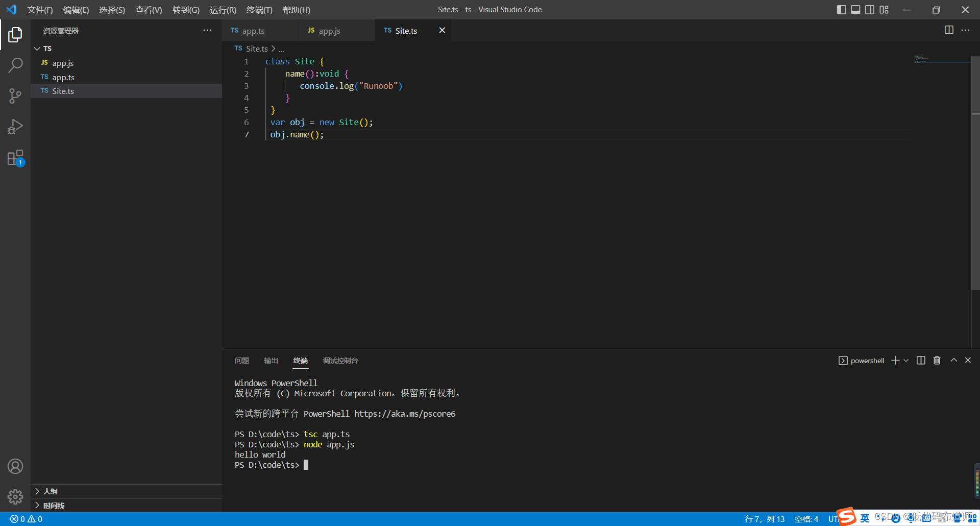This screenshot has height=526, width=980.
Task: Toggle 英 input language indicator
Action: coord(865,518)
